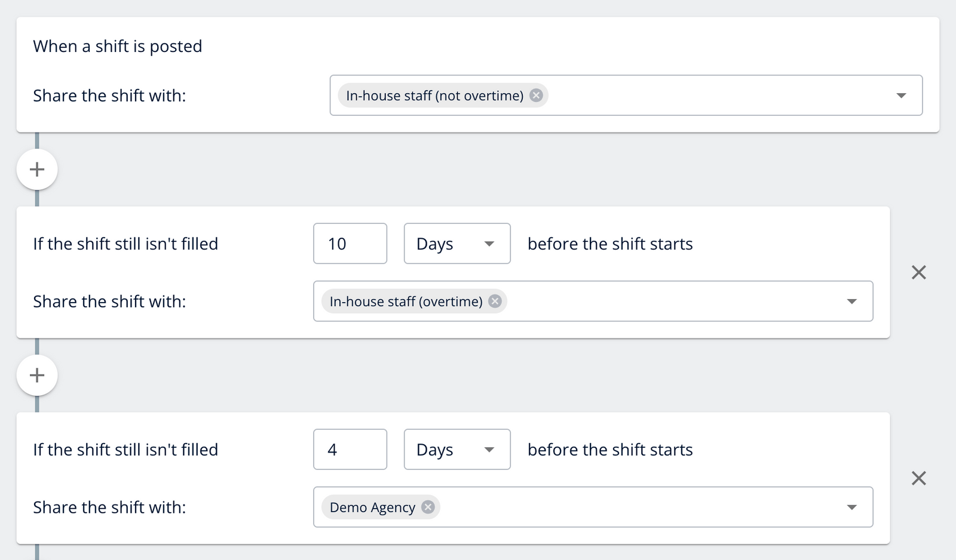Remove the In-house staff (not overtime) chip

pyautogui.click(x=536, y=96)
